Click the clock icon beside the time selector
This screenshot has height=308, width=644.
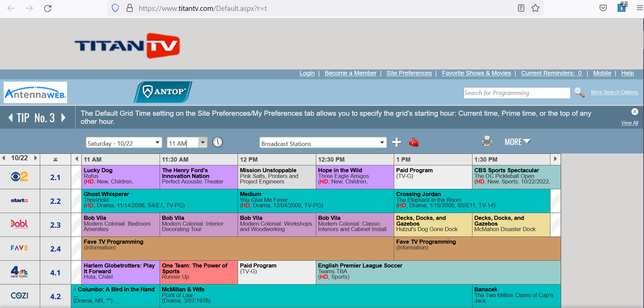click(x=218, y=142)
